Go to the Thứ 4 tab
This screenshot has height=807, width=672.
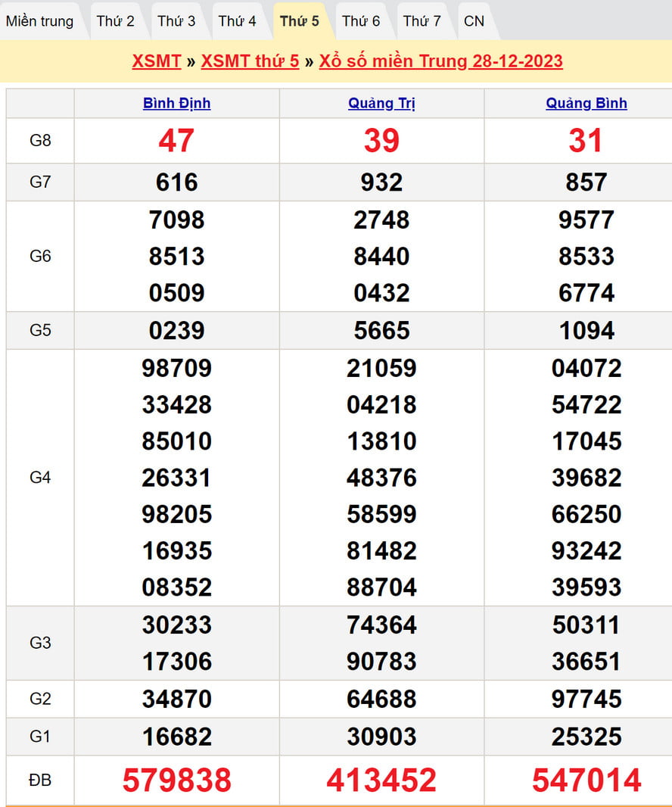[238, 21]
